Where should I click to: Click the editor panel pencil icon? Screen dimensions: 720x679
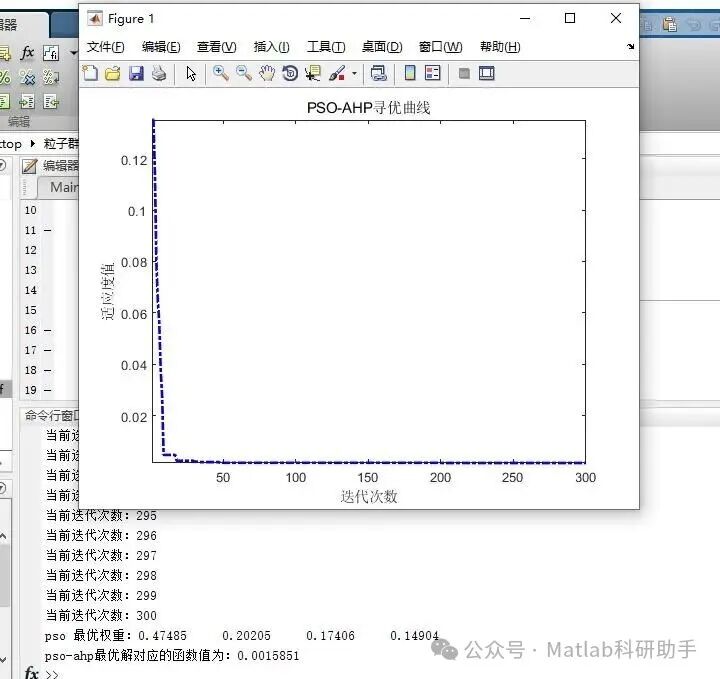pos(30,166)
